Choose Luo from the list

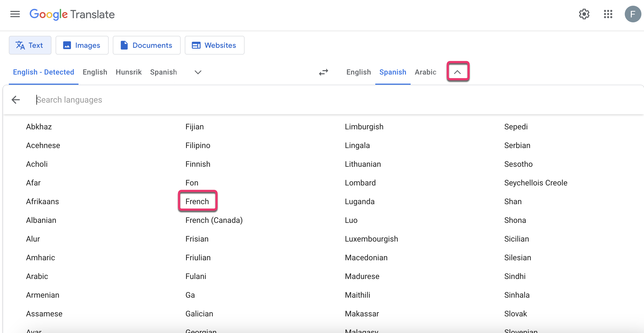click(x=351, y=220)
